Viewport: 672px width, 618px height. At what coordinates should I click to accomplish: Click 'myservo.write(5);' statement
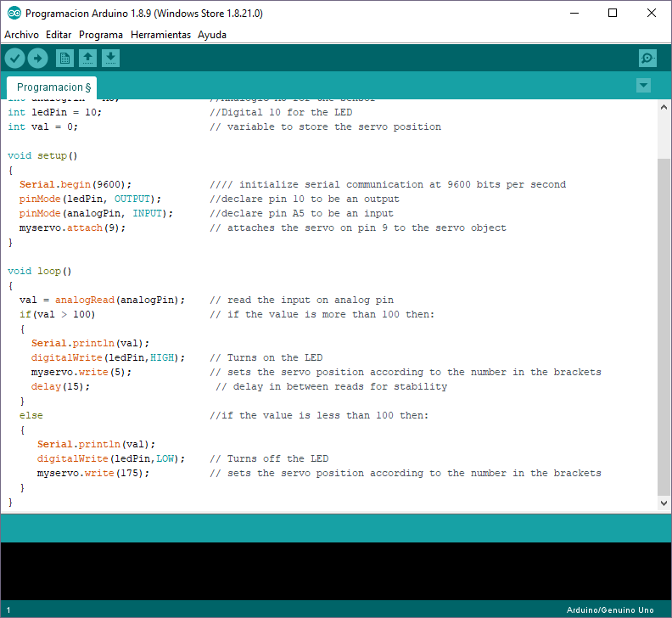[x=81, y=373]
